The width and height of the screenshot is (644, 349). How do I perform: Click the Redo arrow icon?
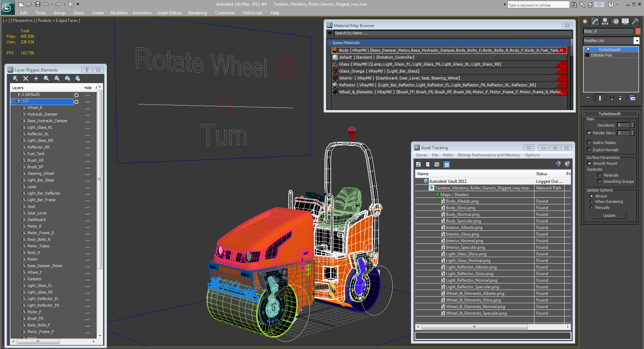click(58, 5)
